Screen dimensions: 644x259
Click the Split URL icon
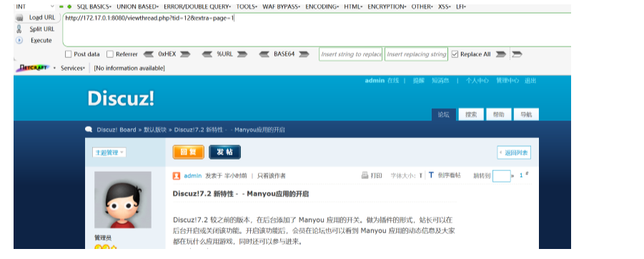click(x=19, y=29)
